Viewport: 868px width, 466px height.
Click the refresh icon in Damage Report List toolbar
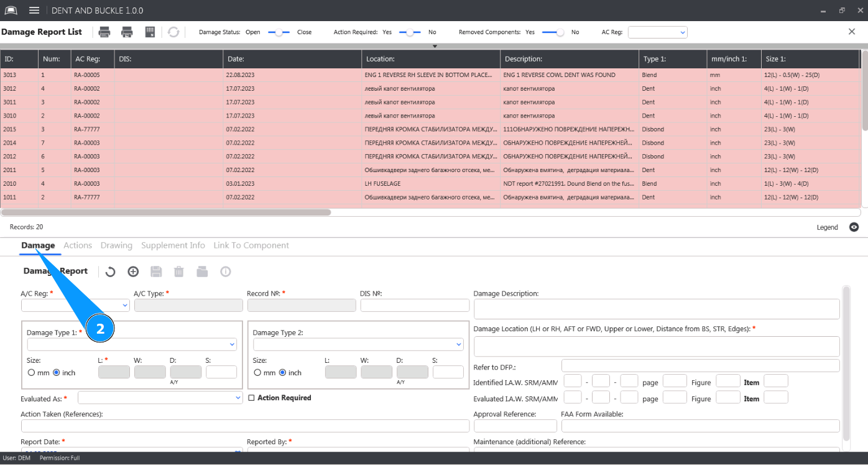pos(173,32)
